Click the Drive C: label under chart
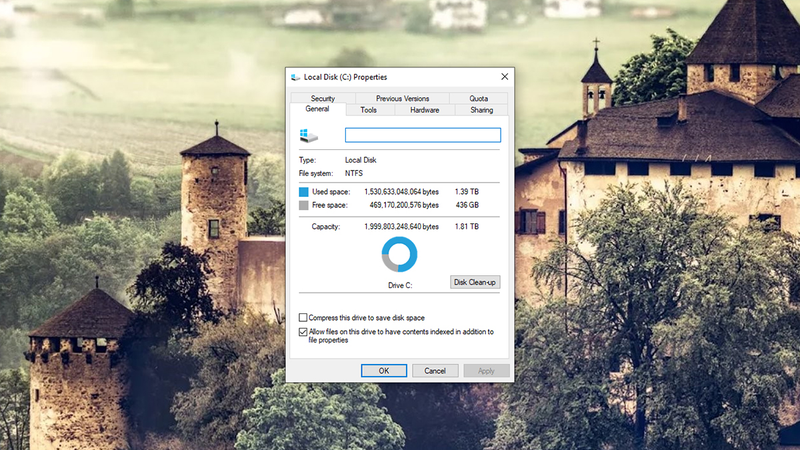Viewport: 800px width, 450px height. pyautogui.click(x=400, y=286)
